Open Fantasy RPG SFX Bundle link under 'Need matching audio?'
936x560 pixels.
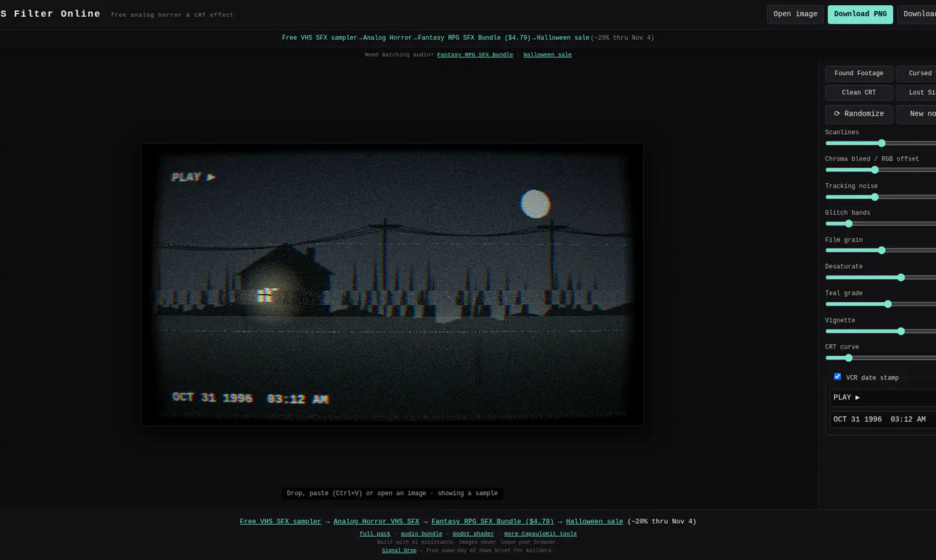(x=475, y=55)
